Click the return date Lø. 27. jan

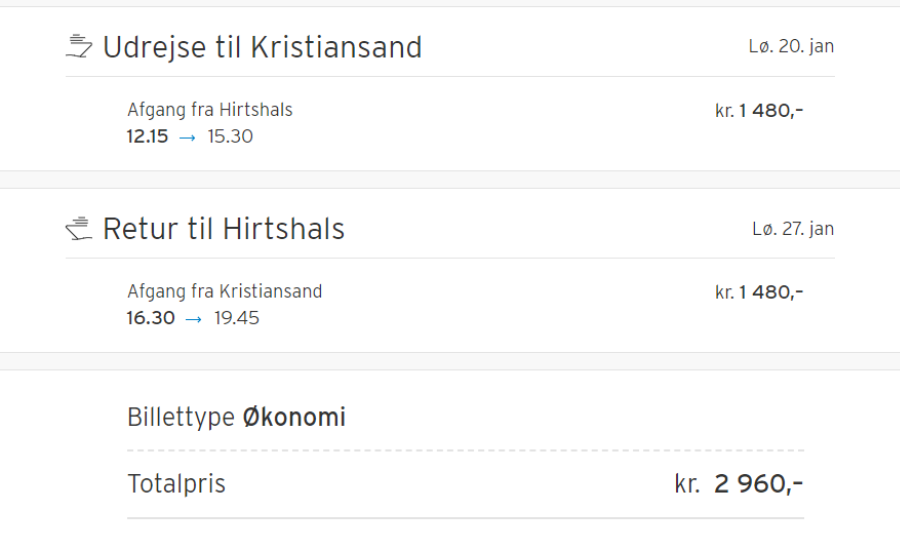point(793,229)
